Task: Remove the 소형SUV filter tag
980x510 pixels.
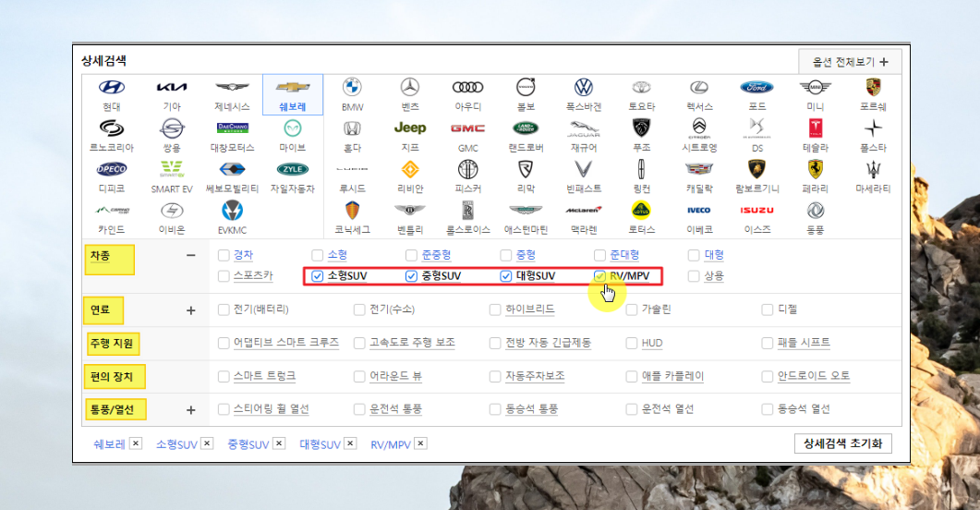Action: click(208, 443)
